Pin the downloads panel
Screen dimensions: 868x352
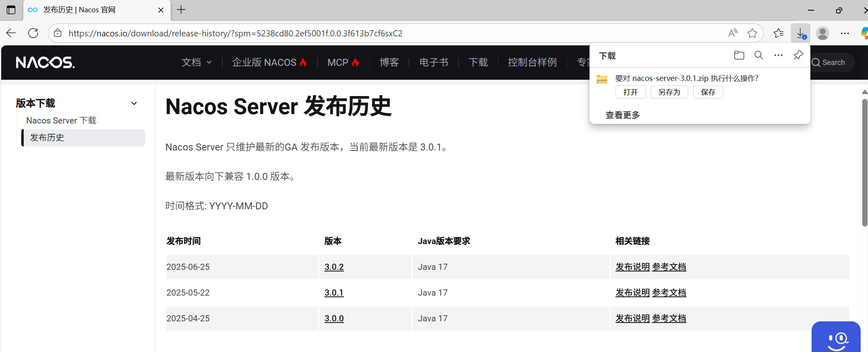pos(798,55)
